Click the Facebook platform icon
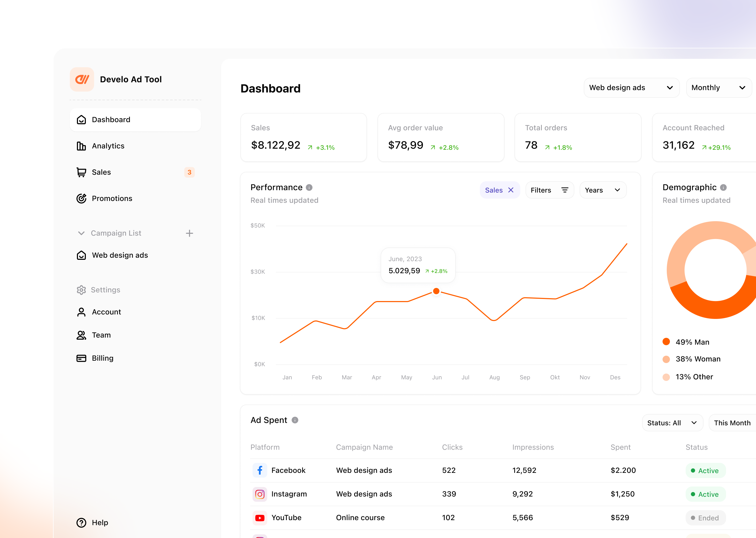756x538 pixels. 260,470
